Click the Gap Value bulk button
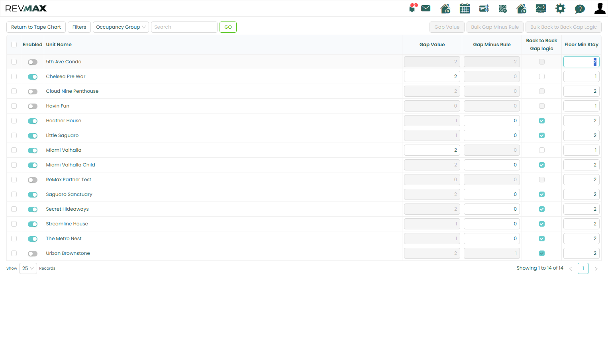Image resolution: width=608 pixels, height=364 pixels. (447, 27)
